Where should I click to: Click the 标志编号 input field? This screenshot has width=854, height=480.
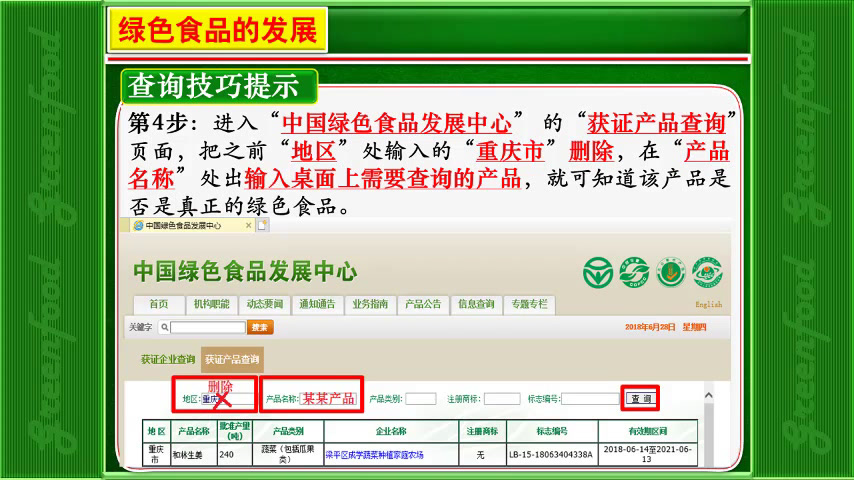coord(590,399)
